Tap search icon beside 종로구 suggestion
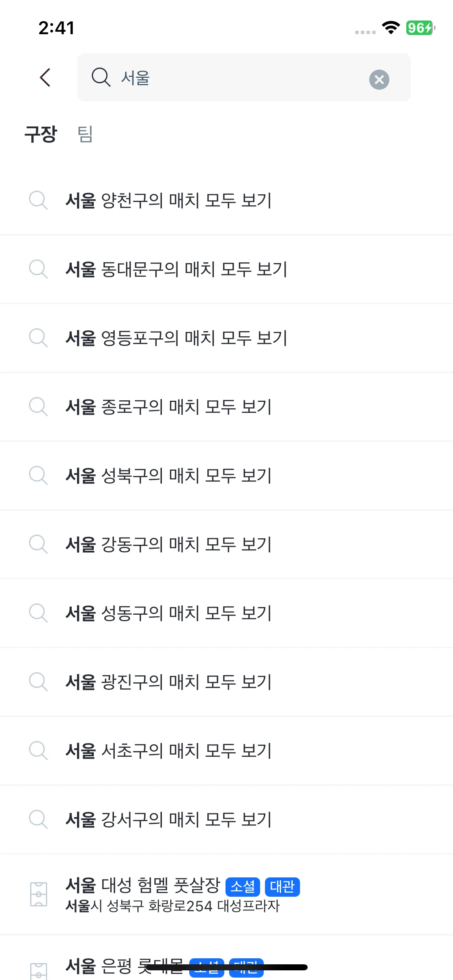Image resolution: width=453 pixels, height=980 pixels. click(38, 406)
